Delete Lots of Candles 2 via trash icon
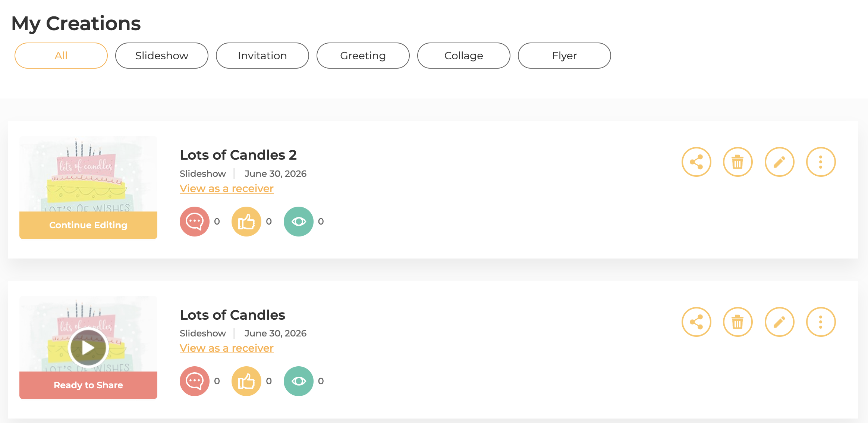This screenshot has height=423, width=868. pos(738,162)
